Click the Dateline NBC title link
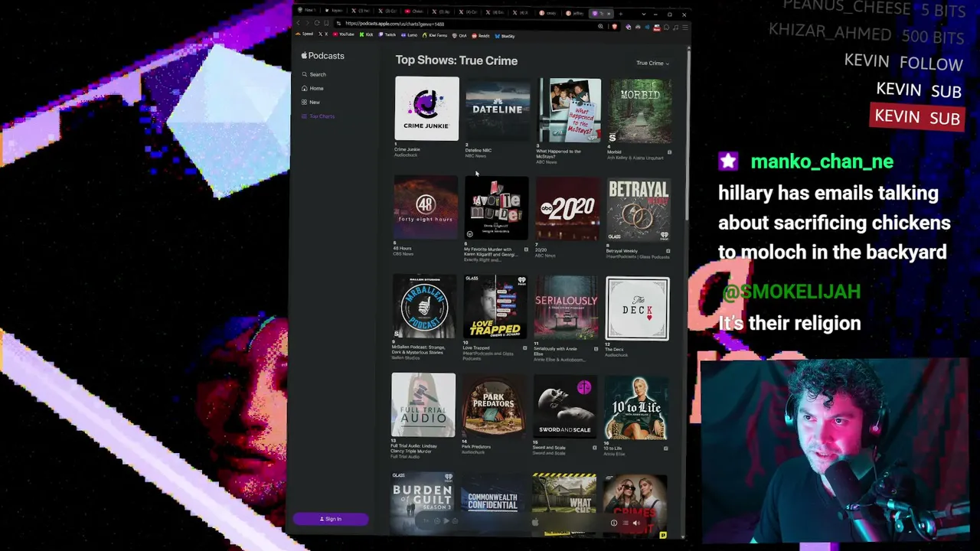This screenshot has width=980, height=551. tap(479, 151)
